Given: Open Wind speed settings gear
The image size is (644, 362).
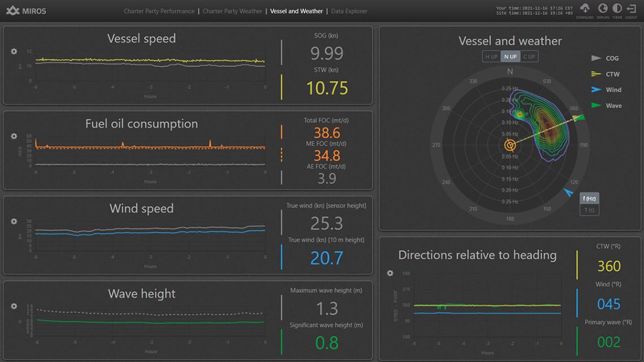Looking at the screenshot, I should pyautogui.click(x=14, y=221).
